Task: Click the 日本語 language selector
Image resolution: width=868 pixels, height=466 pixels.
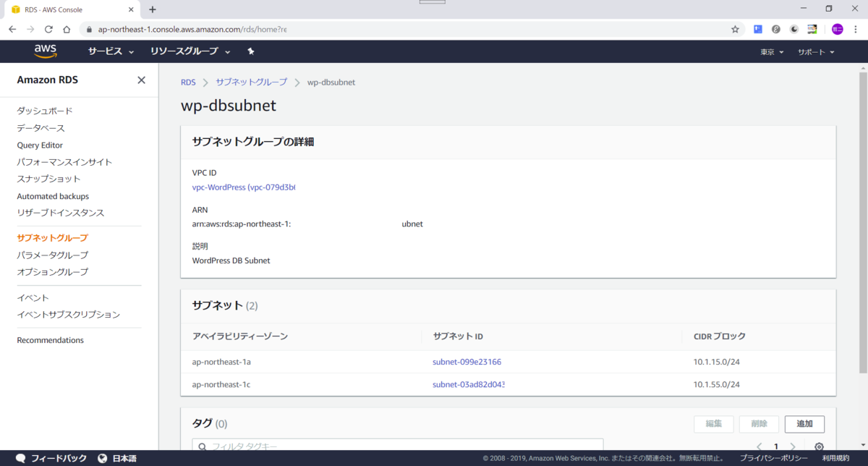Action: [124, 458]
